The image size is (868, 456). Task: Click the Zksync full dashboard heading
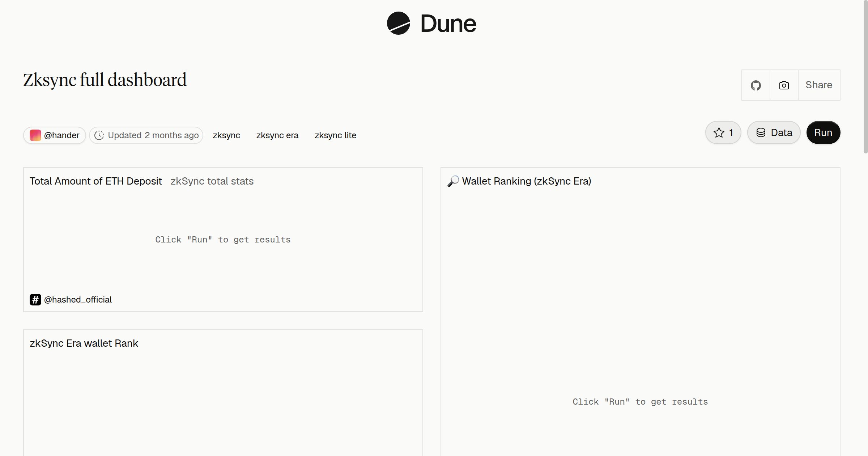coord(105,80)
